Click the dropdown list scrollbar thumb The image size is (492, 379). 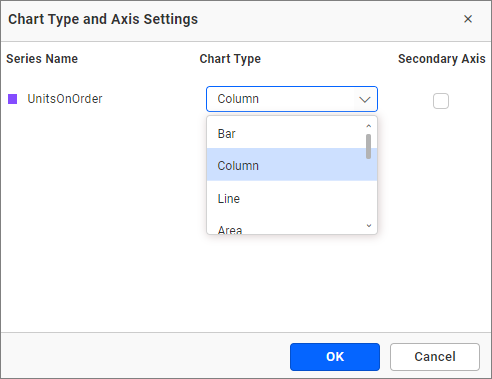pos(368,147)
